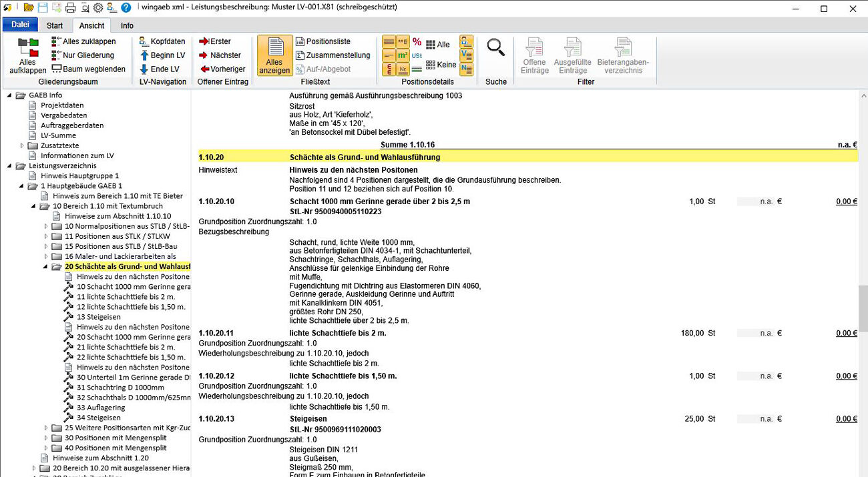Click the Alles aufklappen tree icon
The height and width of the screenshot is (477, 868).
[x=28, y=55]
